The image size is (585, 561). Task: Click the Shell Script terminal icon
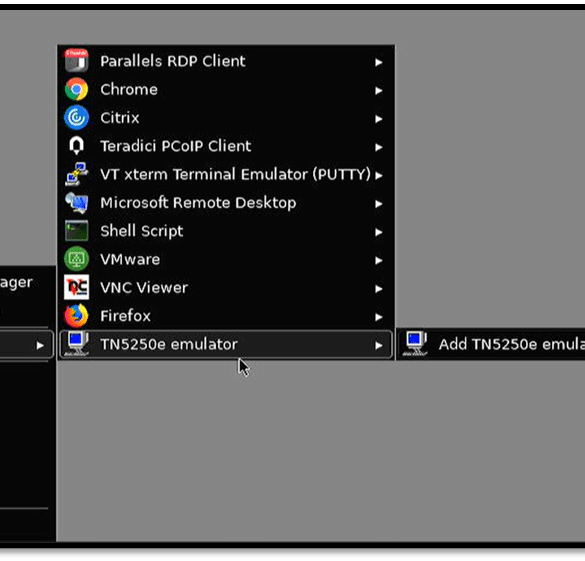pos(76,231)
